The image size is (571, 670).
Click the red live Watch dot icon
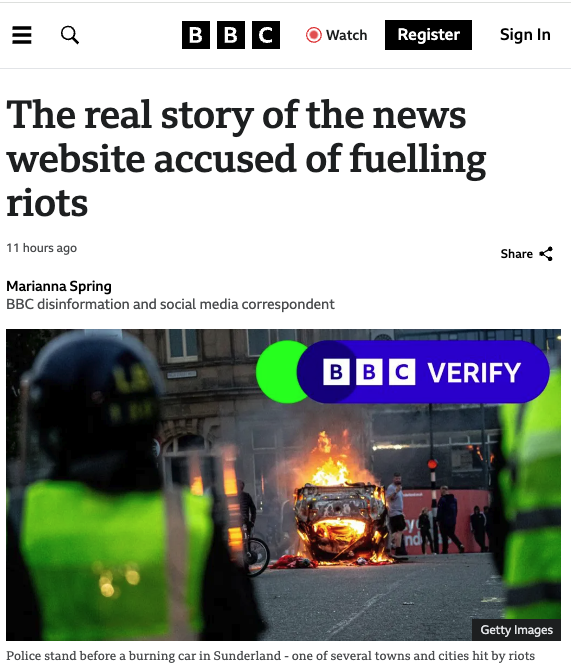pyautogui.click(x=313, y=35)
